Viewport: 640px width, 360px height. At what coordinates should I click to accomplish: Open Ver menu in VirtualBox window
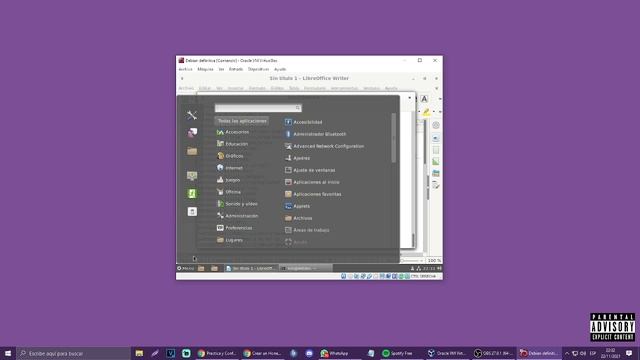pyautogui.click(x=221, y=69)
